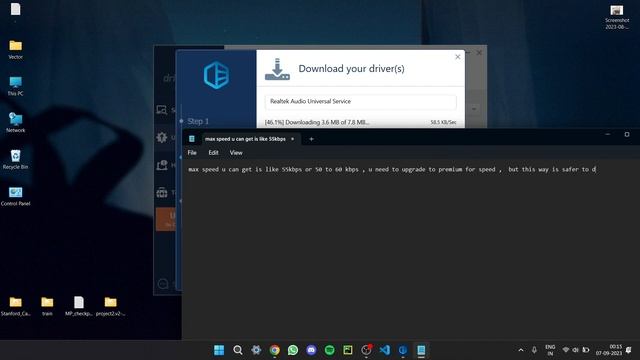Open the gear update icon in Driver Easy sidebar
This screenshot has height=360, width=640.
(x=162, y=138)
